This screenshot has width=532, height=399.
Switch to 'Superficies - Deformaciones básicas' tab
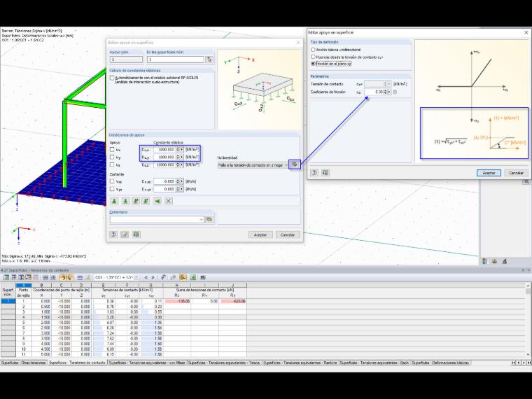440,363
